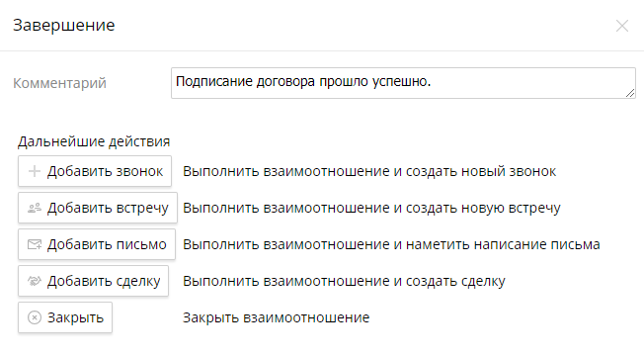644x357 pixels.
Task: Click the people icon on Добавить встречу
Action: [x=35, y=208]
